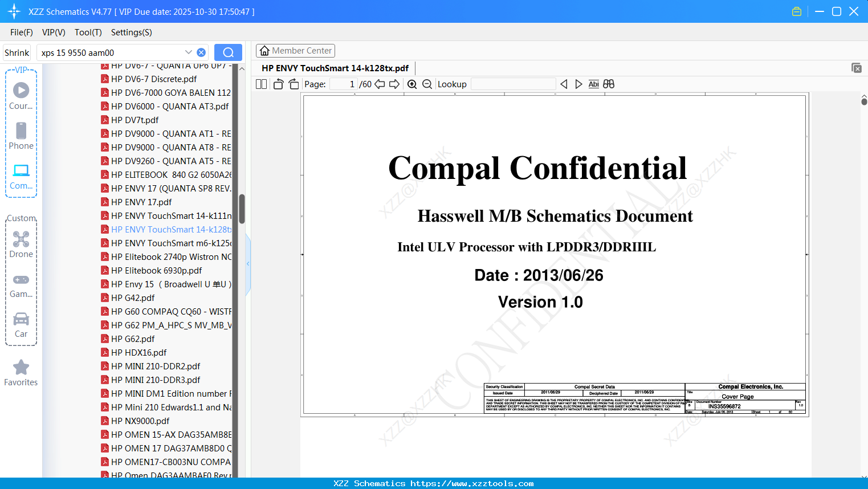The height and width of the screenshot is (489, 868).
Task: Toggle the Abi whole-word match option
Action: click(x=593, y=84)
